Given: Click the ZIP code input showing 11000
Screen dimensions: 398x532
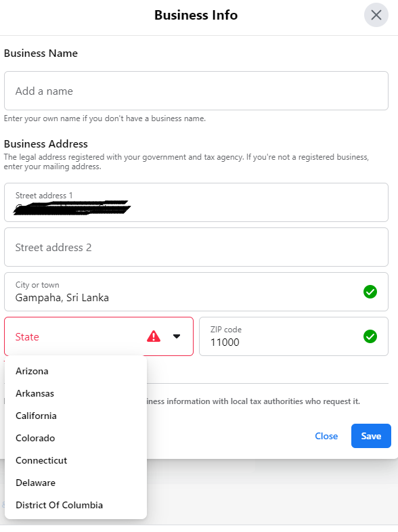Looking at the screenshot, I should click(x=294, y=336).
